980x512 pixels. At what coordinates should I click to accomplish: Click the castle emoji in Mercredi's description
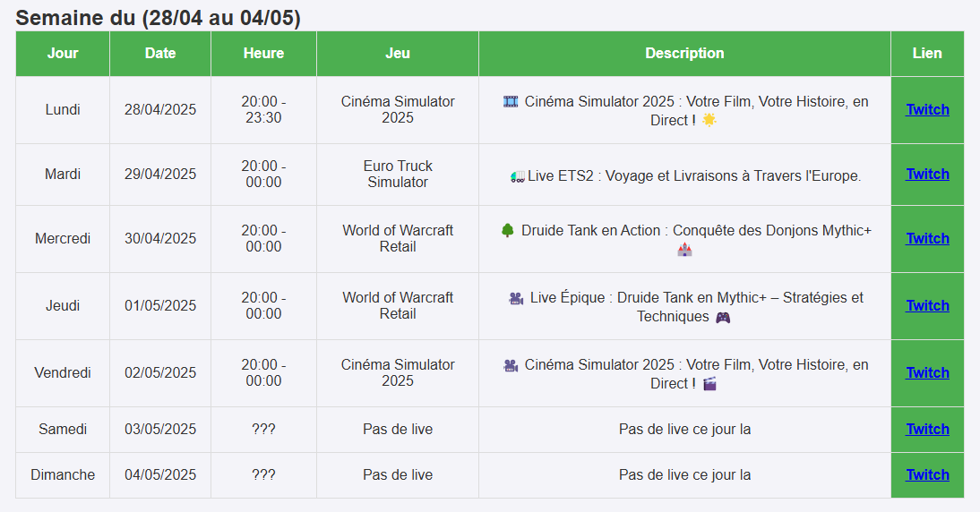click(684, 250)
